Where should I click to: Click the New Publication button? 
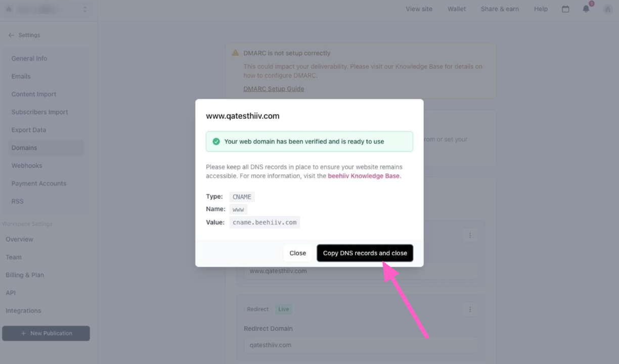pos(46,334)
